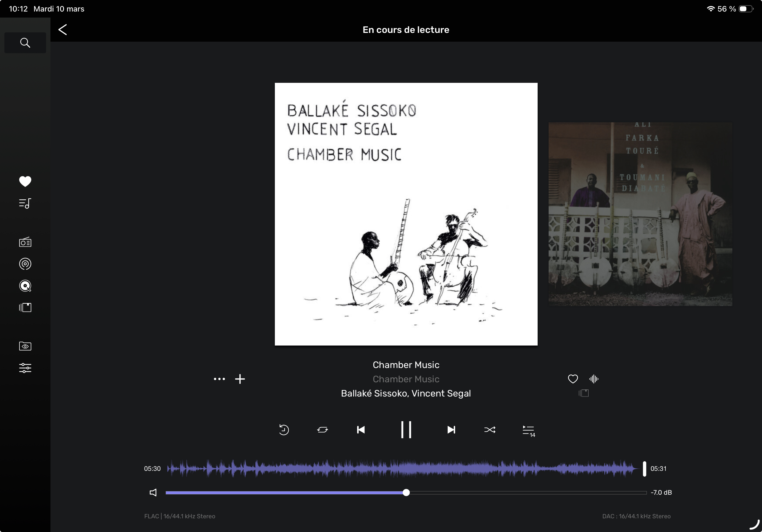Screen dimensions: 762x532
Task: Open the Library icon in sidebar
Action: (25, 308)
